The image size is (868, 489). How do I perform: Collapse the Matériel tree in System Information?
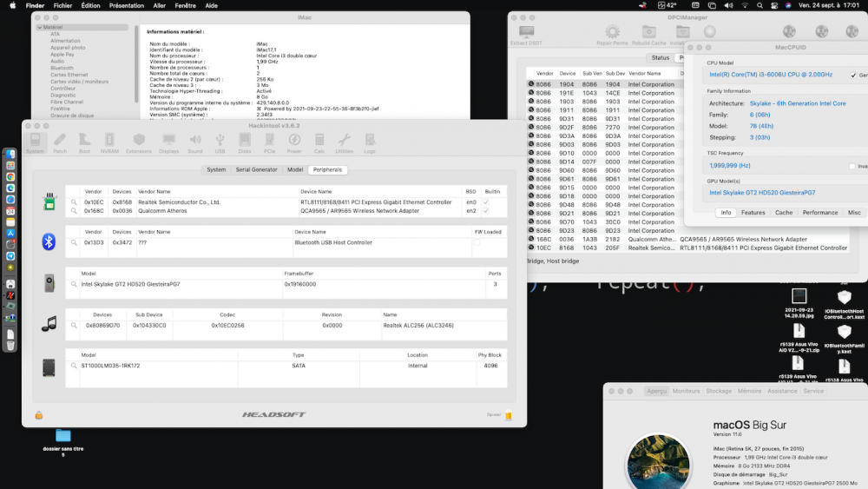(x=40, y=27)
